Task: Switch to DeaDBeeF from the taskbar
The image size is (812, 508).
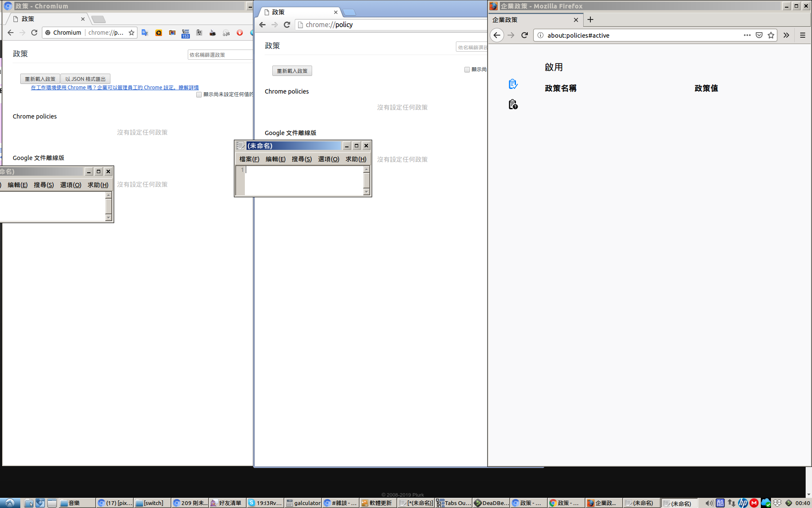Action: (x=491, y=503)
